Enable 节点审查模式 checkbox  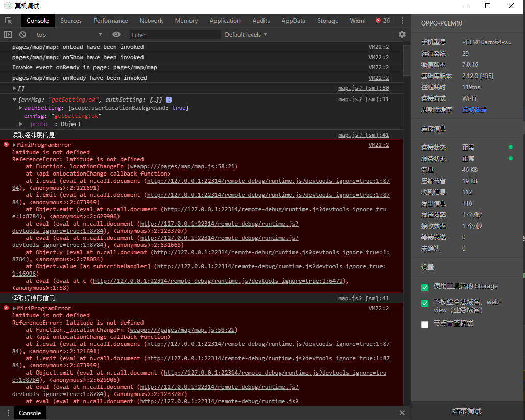coord(425,324)
